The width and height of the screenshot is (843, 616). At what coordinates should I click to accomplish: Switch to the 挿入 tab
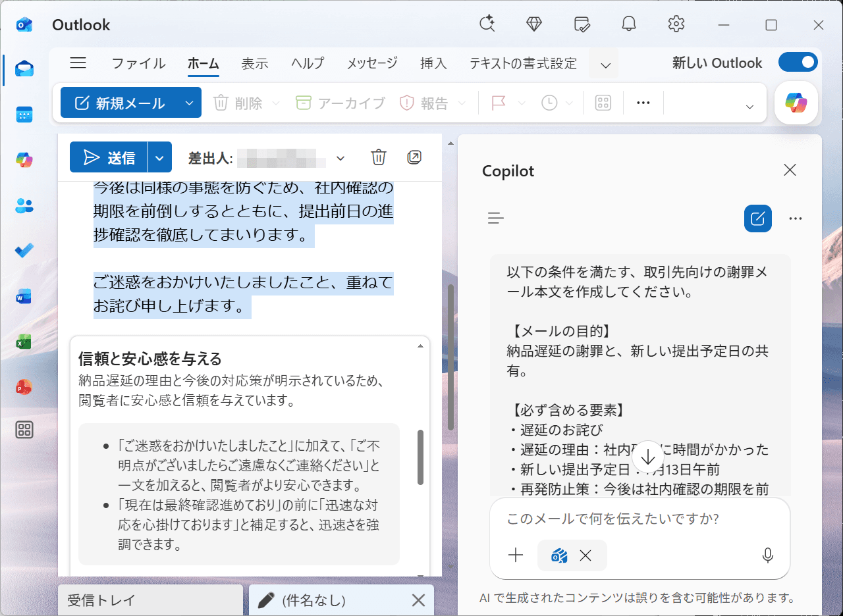coord(433,64)
